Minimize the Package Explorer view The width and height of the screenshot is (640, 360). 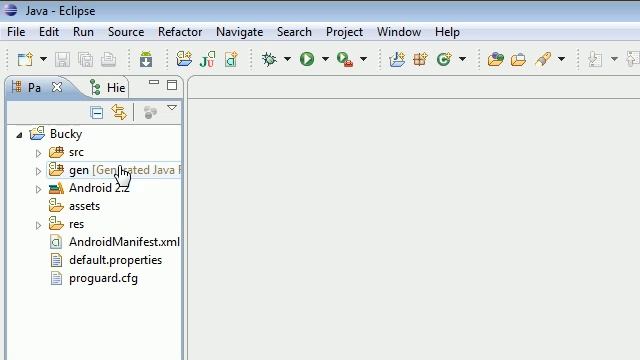tap(154, 83)
